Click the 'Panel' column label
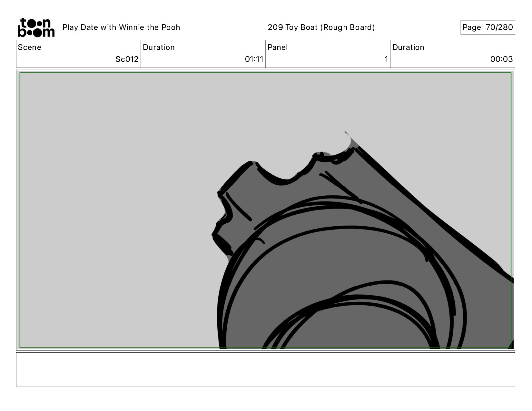This screenshot has height=411, width=532. click(x=278, y=47)
